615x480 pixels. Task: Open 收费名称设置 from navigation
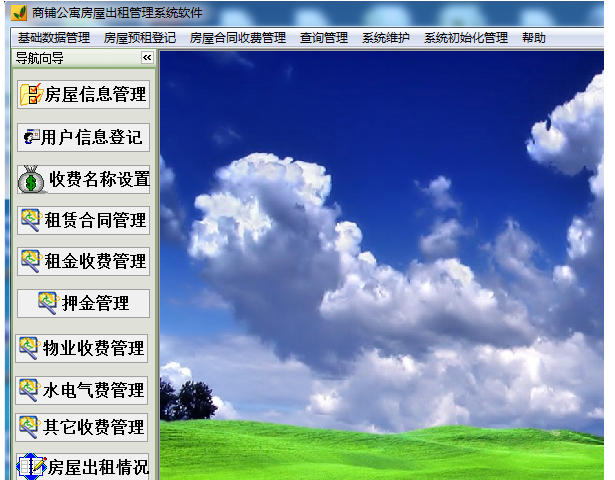(x=83, y=180)
